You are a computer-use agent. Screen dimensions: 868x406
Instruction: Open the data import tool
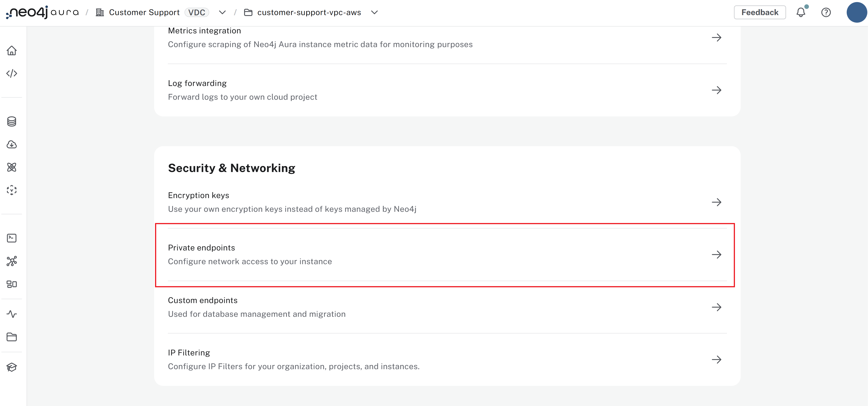pyautogui.click(x=12, y=145)
